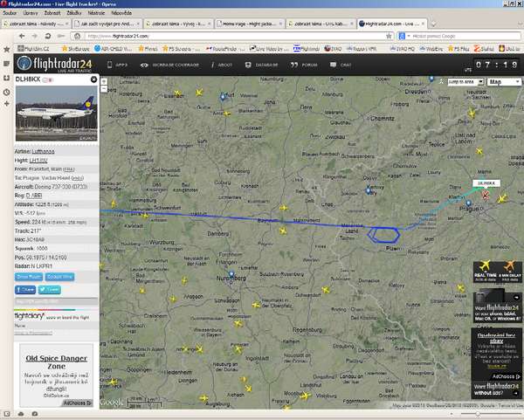The width and height of the screenshot is (524, 420).
Task: Click the blue airport pin at Karlovy Vary
Action: click(369, 191)
